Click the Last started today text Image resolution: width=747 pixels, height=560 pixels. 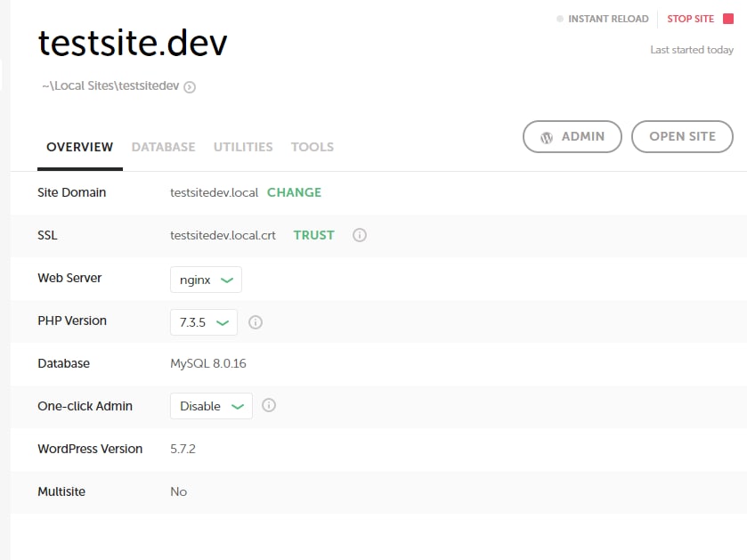pyautogui.click(x=692, y=50)
